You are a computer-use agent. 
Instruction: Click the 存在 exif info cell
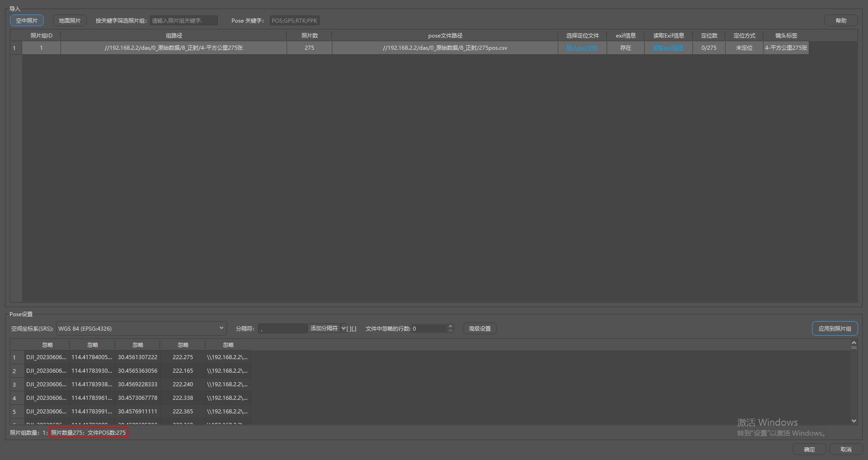click(626, 48)
